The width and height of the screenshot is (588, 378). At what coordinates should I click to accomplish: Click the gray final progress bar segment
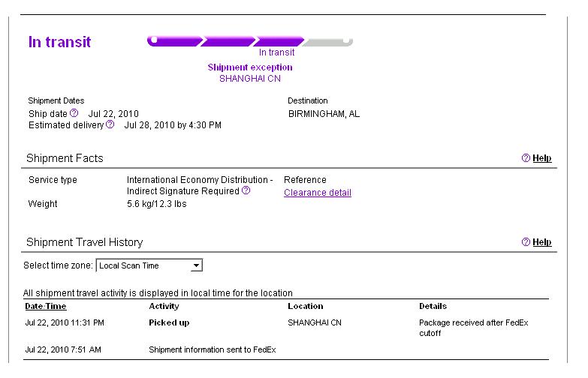point(328,40)
